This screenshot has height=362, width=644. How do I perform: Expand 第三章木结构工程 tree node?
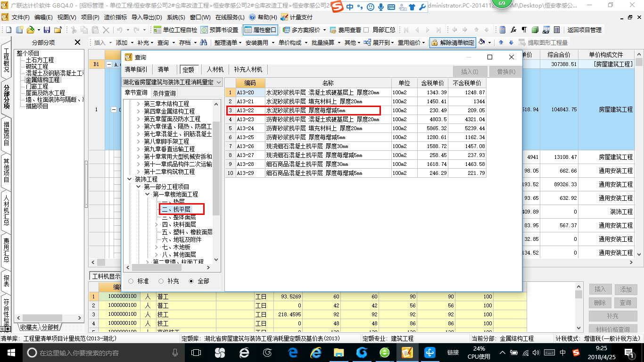click(x=139, y=104)
